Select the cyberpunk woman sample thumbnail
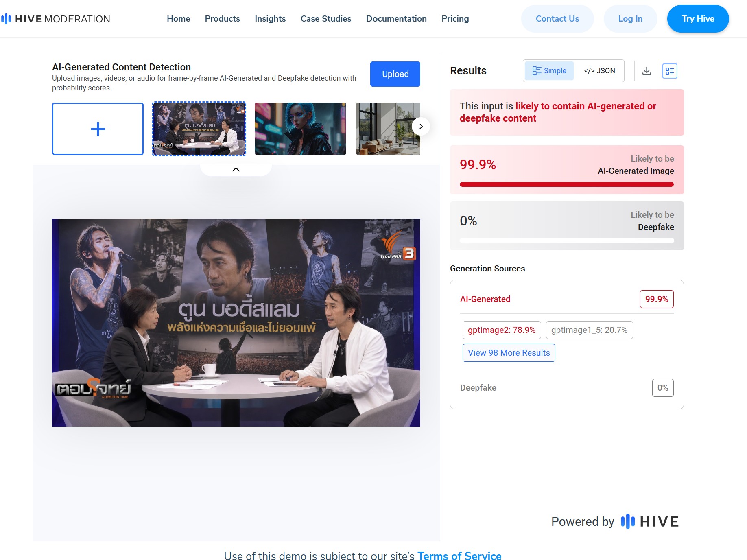The height and width of the screenshot is (560, 747). (x=300, y=129)
